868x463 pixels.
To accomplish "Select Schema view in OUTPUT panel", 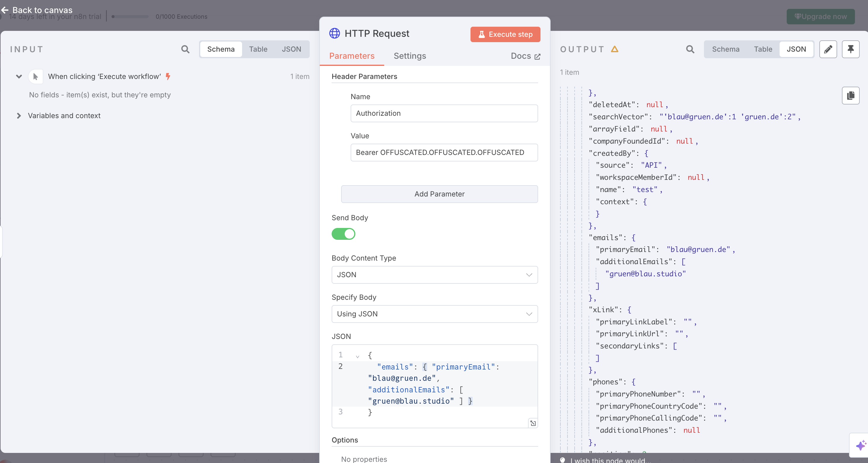I will (x=726, y=49).
